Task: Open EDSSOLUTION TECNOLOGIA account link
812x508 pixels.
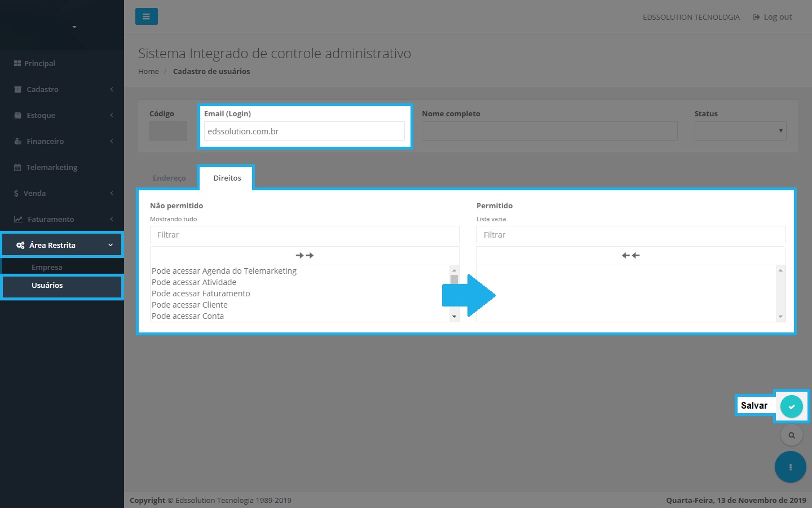Action: (691, 17)
